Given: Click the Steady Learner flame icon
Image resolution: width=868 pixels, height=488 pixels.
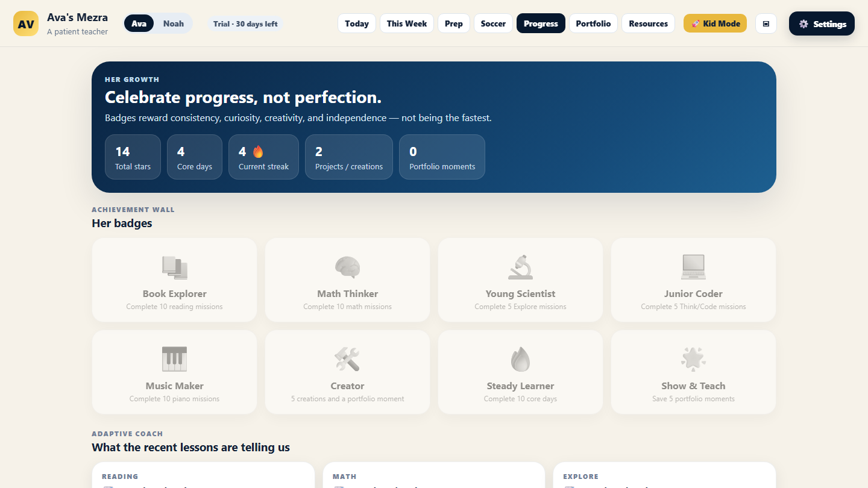Looking at the screenshot, I should tap(520, 360).
